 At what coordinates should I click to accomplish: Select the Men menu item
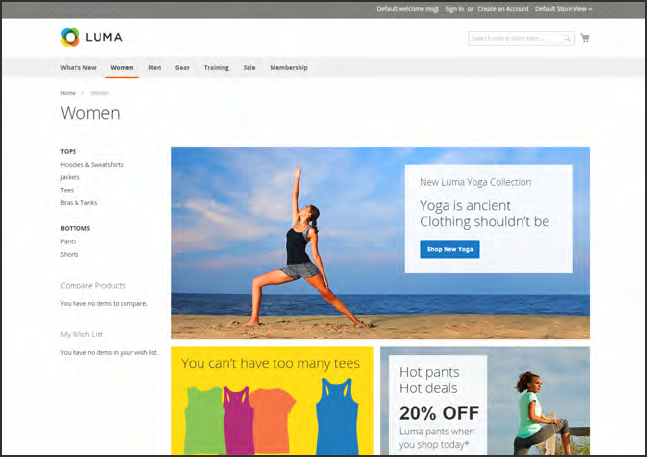coord(155,67)
